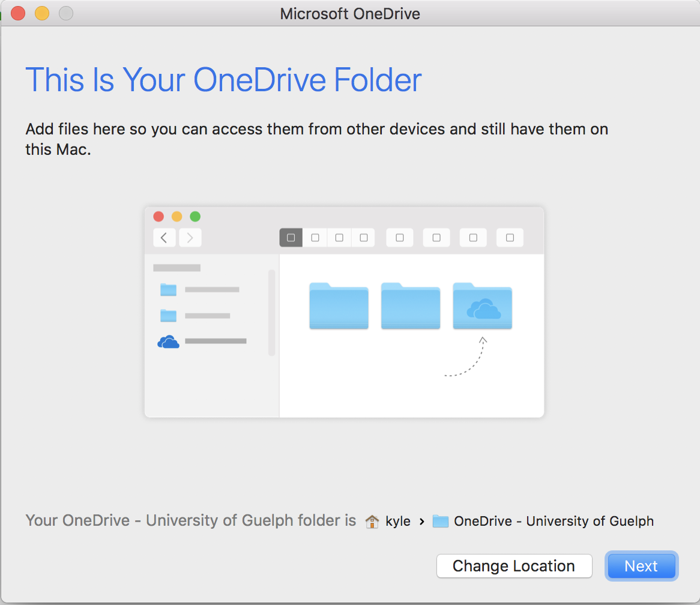Click the blue folder icon beside OneDrive - University of Guelph

coord(441,521)
